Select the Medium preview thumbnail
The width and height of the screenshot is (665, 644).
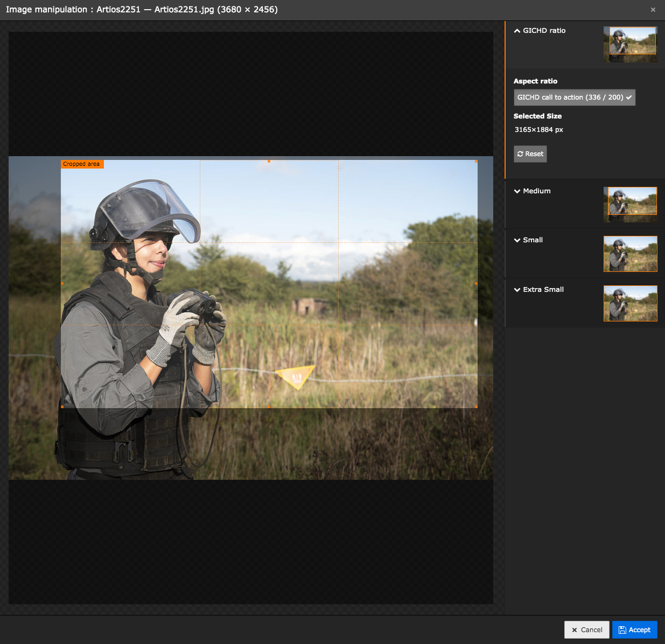pyautogui.click(x=630, y=205)
